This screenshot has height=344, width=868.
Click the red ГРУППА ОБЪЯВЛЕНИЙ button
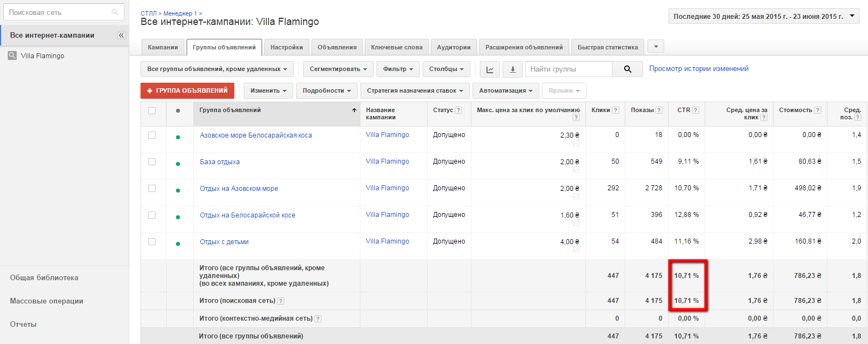point(187,90)
